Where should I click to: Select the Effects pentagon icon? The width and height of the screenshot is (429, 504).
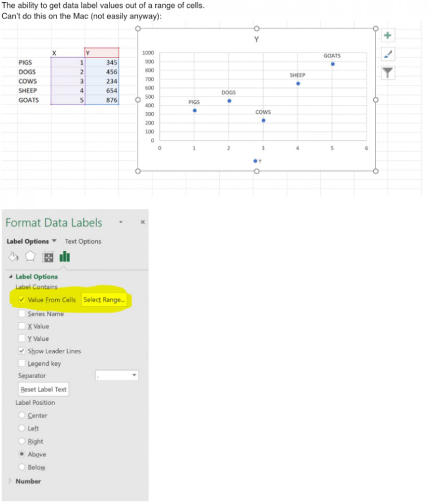30,257
